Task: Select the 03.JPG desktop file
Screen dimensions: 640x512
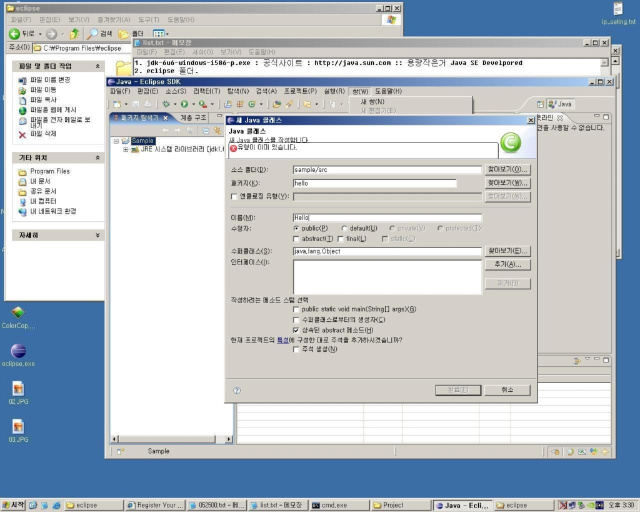Action: tap(18, 431)
